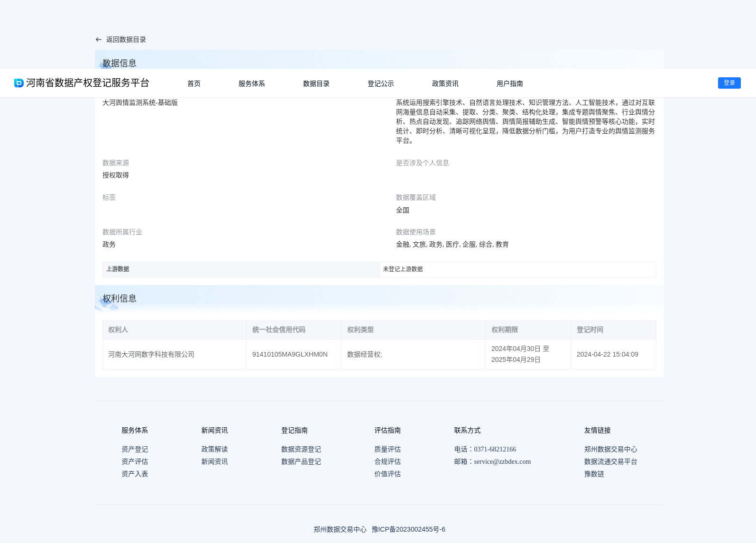This screenshot has width=756, height=543.
Task: Click cell 未登记上游数据
Action: pos(518,269)
